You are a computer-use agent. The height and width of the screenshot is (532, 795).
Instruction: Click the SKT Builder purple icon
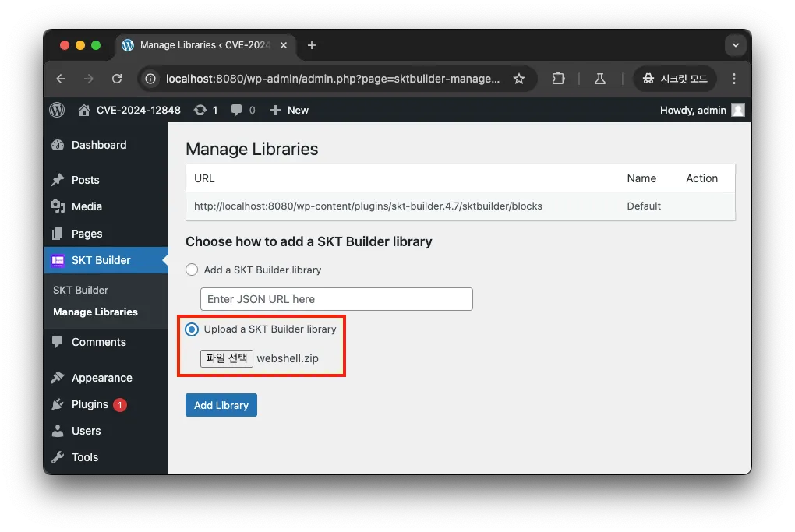click(x=58, y=260)
